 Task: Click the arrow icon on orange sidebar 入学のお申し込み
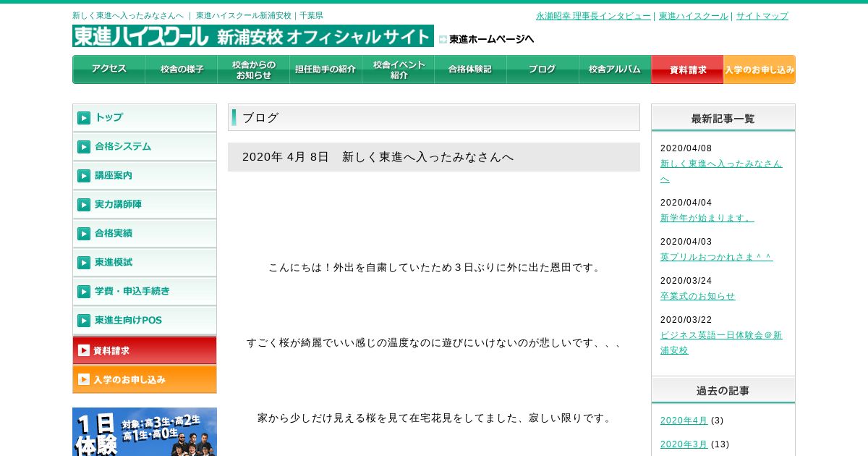coord(84,379)
